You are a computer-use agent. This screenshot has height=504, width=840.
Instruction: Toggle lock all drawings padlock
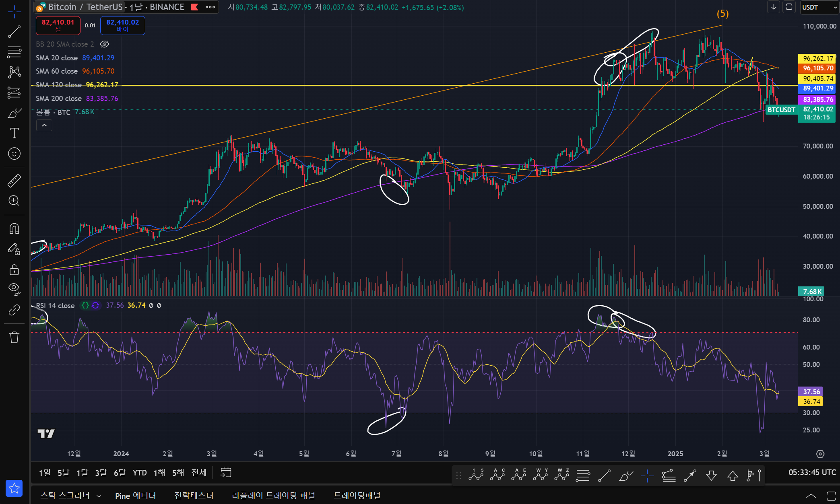(14, 269)
